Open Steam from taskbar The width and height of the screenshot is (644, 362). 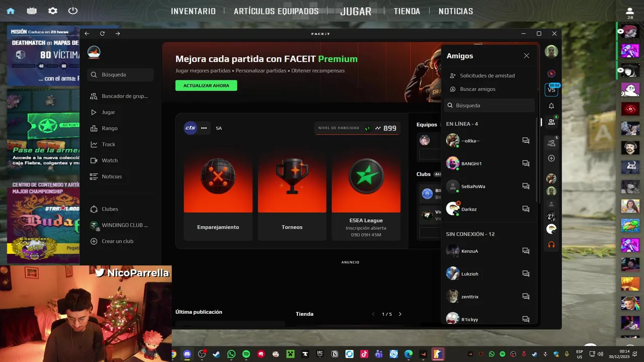coord(216,354)
